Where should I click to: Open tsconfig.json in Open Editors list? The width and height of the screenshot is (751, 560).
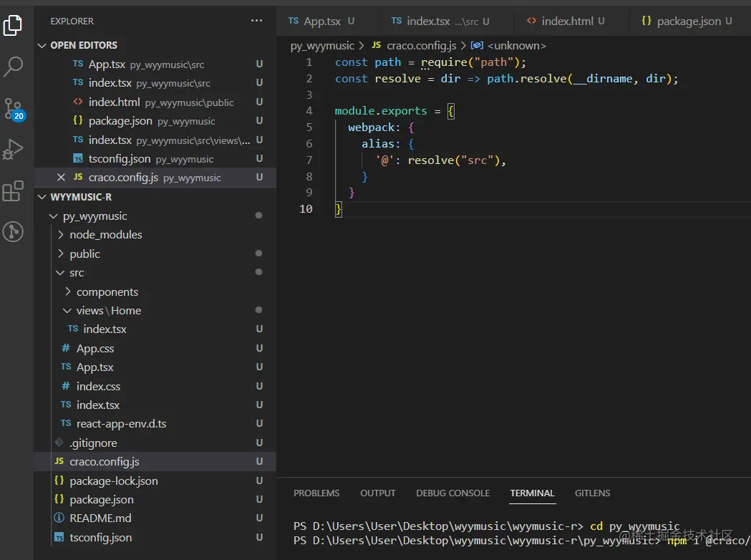click(x=155, y=158)
